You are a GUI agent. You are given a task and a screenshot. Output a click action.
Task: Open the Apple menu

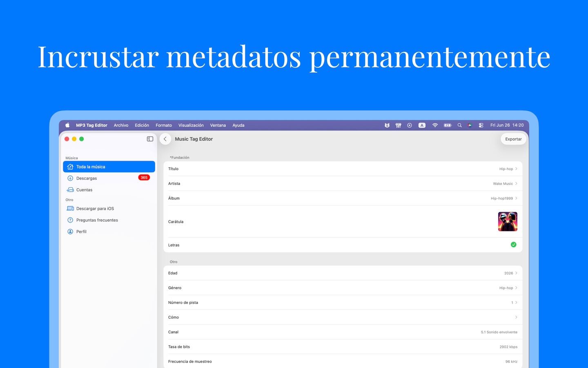[x=67, y=125]
